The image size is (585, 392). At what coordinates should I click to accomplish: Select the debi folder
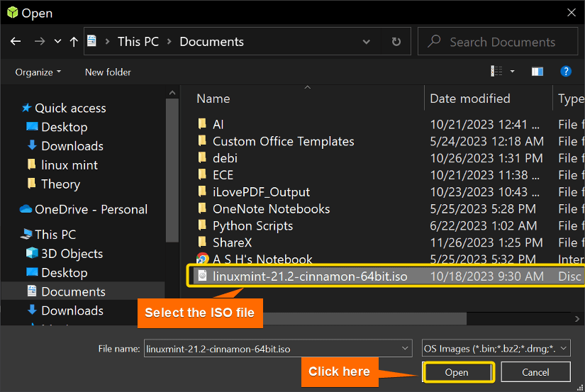pyautogui.click(x=225, y=158)
